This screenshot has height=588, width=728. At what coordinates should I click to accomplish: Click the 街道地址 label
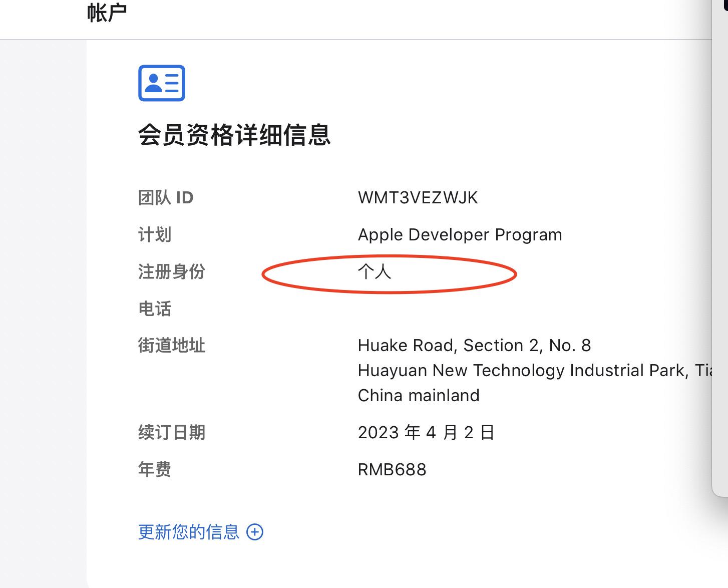pos(172,346)
